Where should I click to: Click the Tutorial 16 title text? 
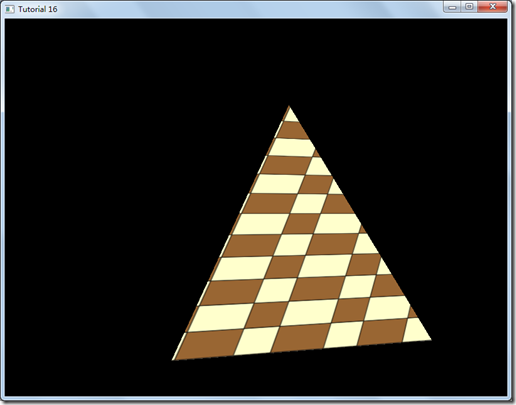pos(38,9)
